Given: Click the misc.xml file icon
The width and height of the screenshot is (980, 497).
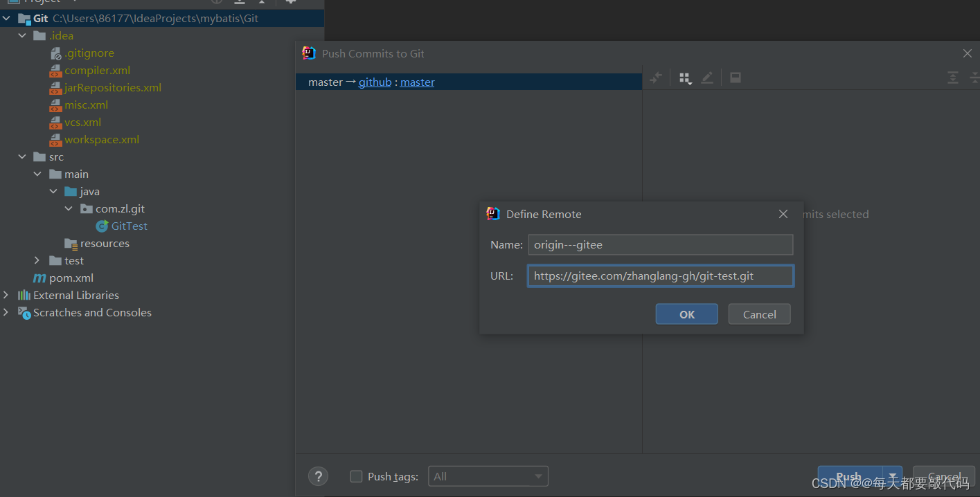Looking at the screenshot, I should pos(56,105).
